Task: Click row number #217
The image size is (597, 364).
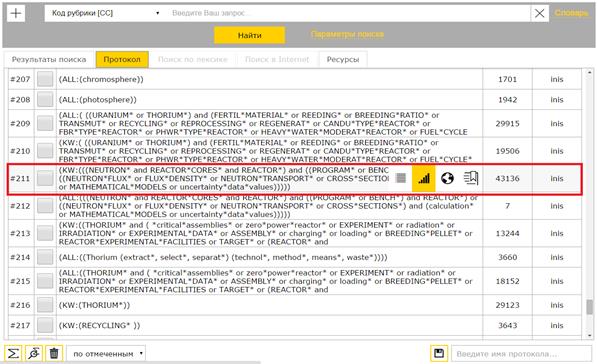Action: tap(20, 325)
